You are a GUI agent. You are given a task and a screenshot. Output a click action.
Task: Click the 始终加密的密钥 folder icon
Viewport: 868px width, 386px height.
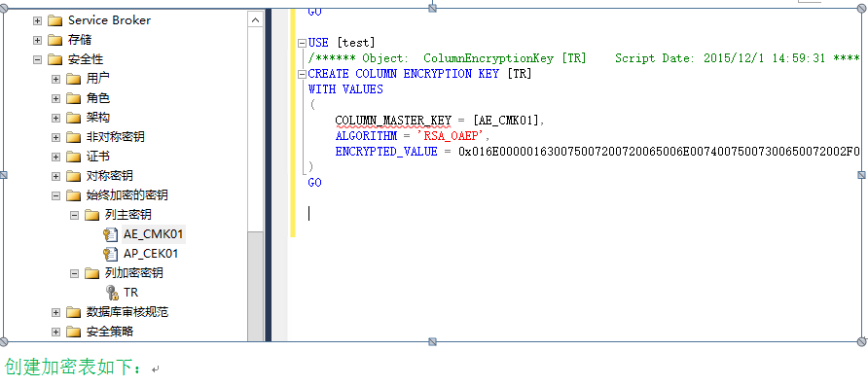click(x=73, y=195)
